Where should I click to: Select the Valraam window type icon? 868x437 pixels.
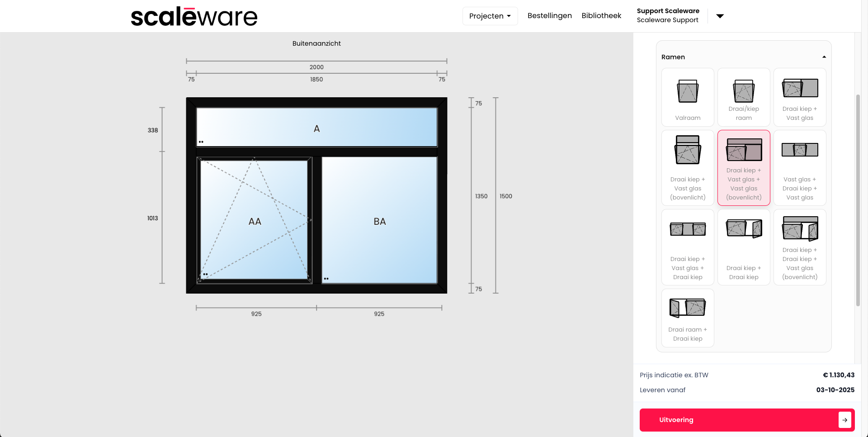pyautogui.click(x=688, y=91)
